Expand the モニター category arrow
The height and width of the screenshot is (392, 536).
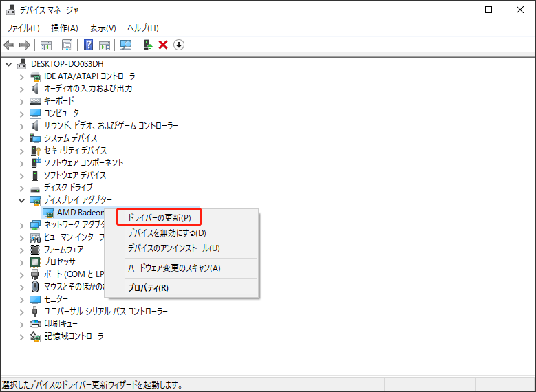pos(22,299)
